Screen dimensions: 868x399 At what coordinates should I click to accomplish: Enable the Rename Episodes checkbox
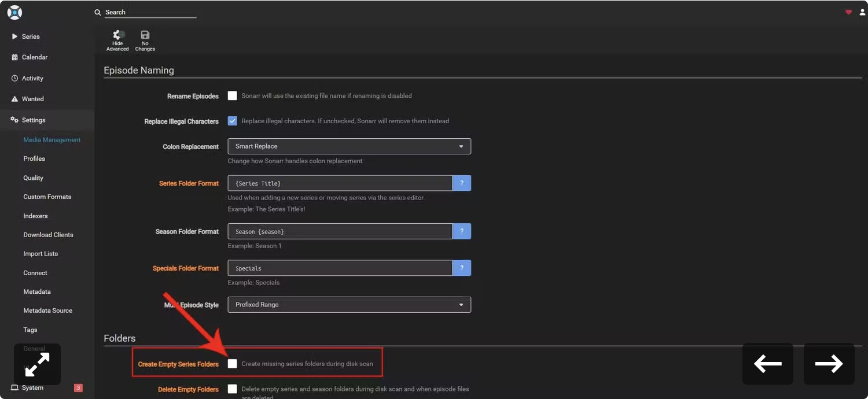pyautogui.click(x=232, y=95)
